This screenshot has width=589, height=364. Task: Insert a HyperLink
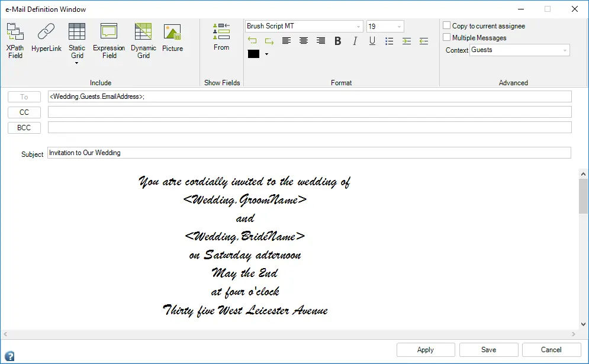coord(46,37)
